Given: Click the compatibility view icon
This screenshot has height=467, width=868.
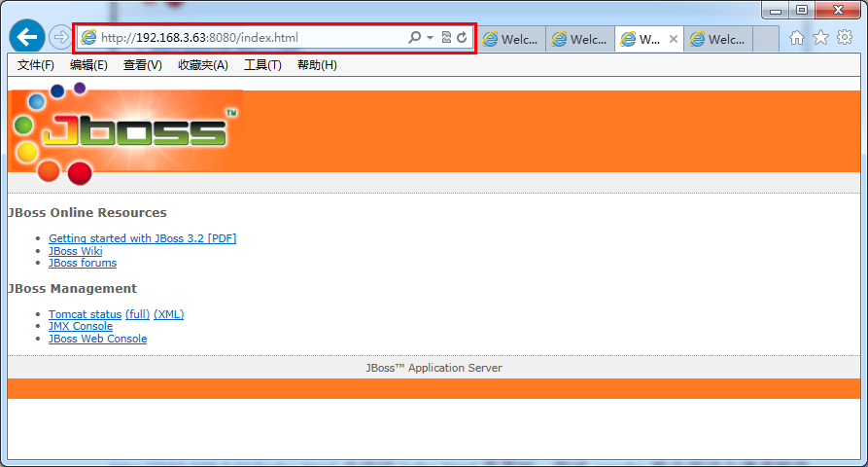Looking at the screenshot, I should click(x=446, y=38).
